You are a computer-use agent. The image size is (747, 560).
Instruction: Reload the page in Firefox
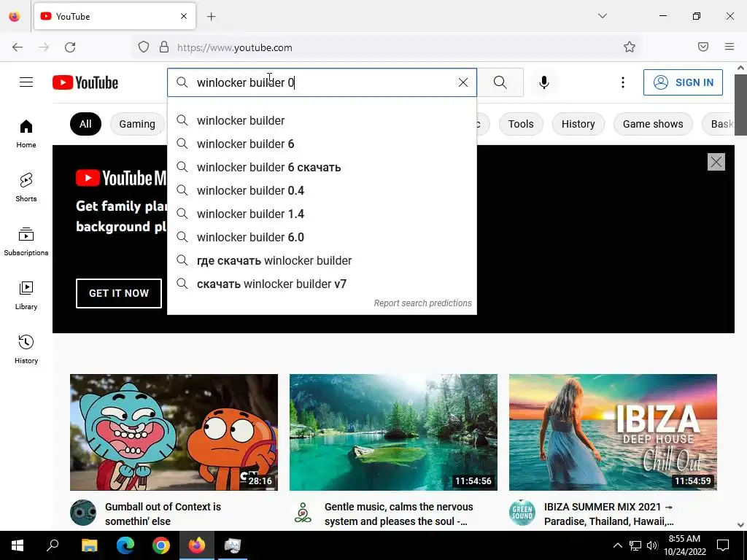(70, 47)
